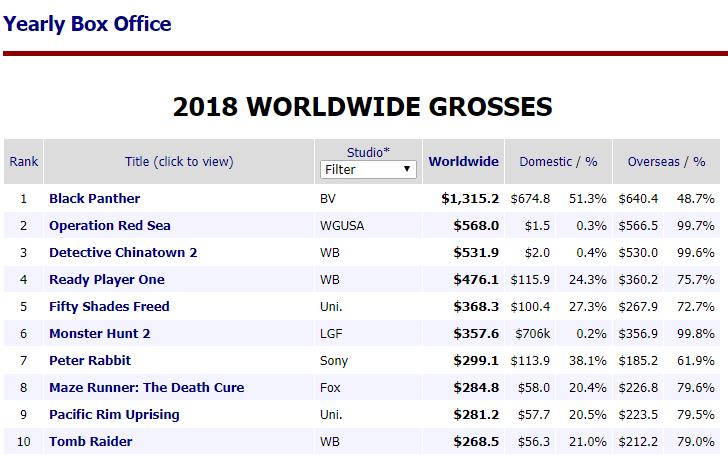Viewport: 728px width, 456px height.
Task: Open the Peter Rabbit page link
Action: (90, 360)
